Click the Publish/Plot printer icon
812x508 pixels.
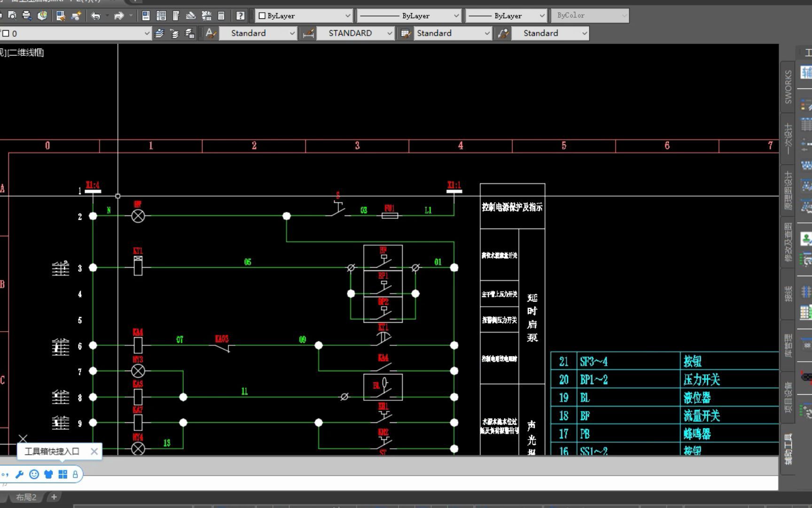pos(27,16)
